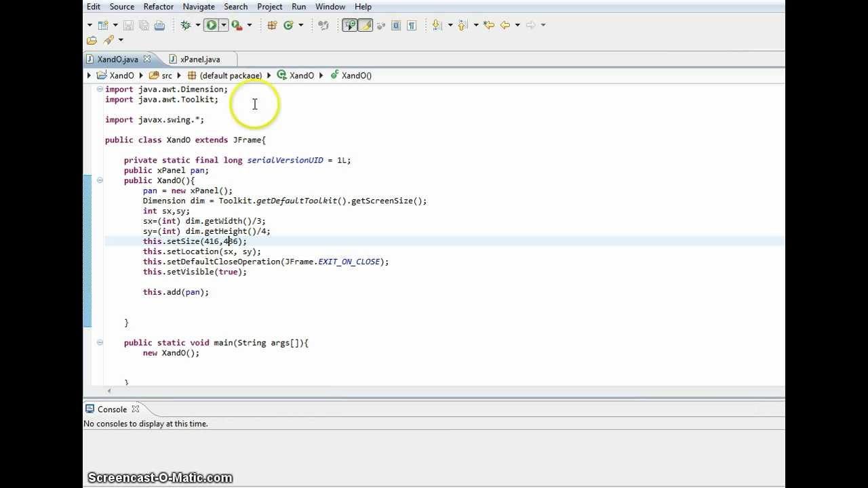Click (default package) in the breadcrumb
Screen dimensions: 868x488
pos(230,75)
